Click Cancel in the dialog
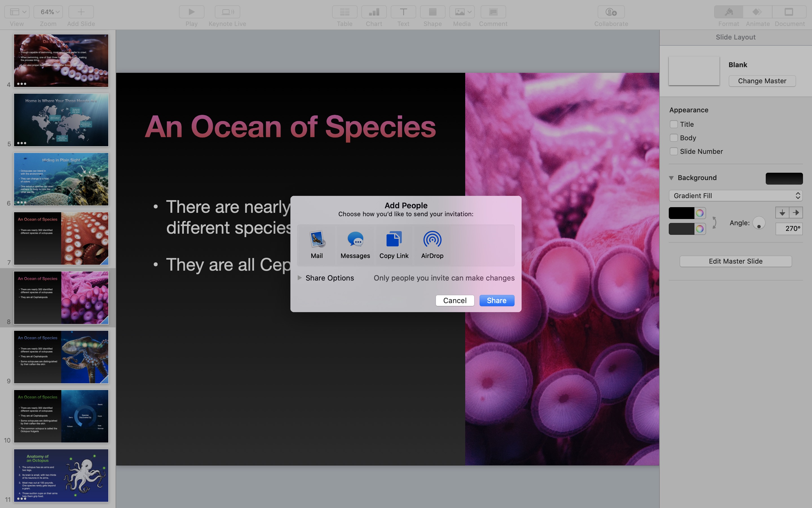812x508 pixels. [x=455, y=300]
